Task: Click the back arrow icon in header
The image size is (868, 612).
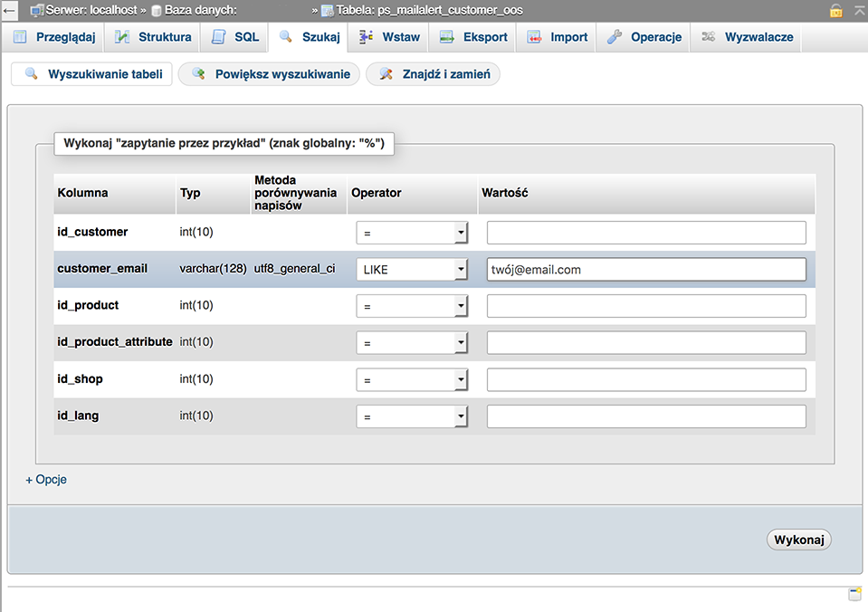Action: (x=9, y=11)
